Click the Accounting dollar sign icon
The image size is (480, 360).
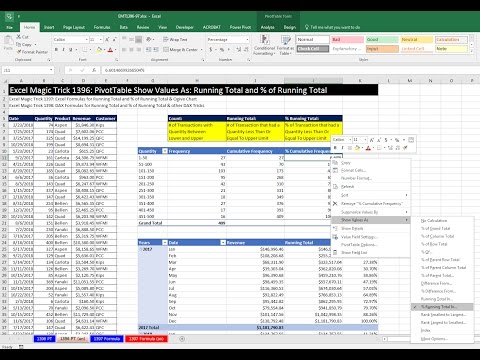click(x=211, y=50)
